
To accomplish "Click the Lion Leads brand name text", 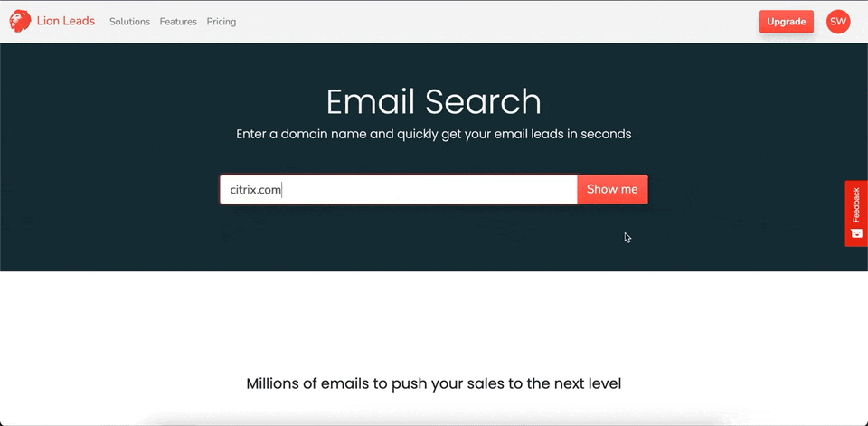I will tap(66, 21).
